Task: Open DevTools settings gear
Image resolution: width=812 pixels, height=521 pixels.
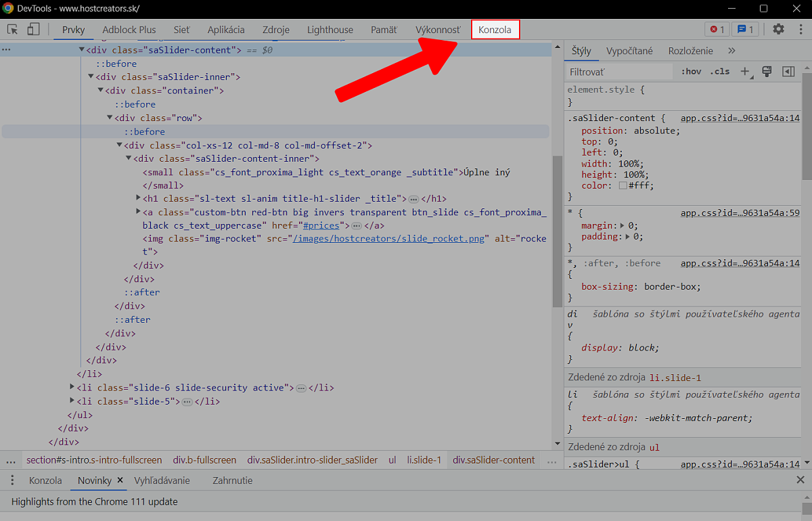Action: click(779, 29)
